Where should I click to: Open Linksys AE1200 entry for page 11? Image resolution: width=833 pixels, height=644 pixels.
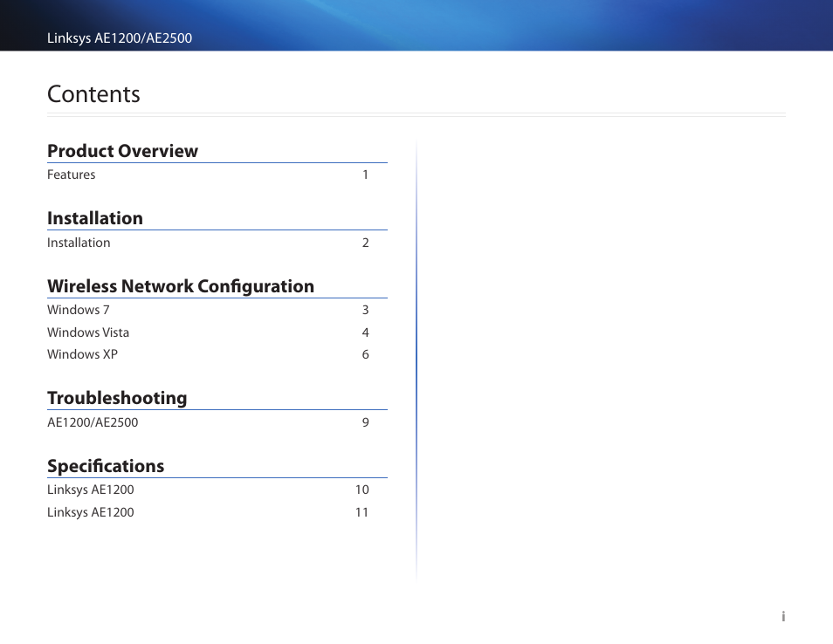click(90, 512)
